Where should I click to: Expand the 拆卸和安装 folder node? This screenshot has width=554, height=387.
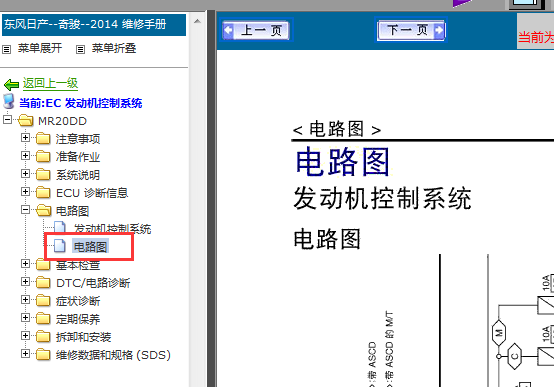point(25,336)
